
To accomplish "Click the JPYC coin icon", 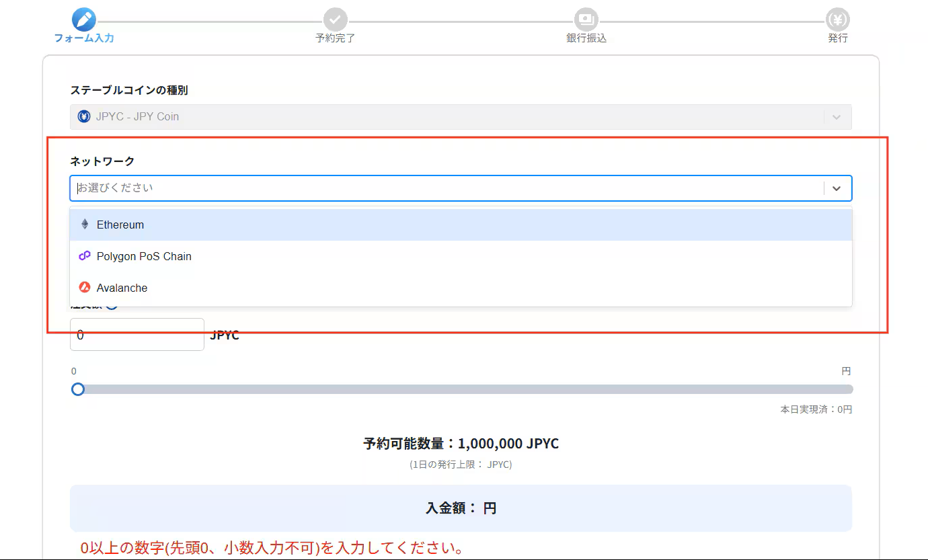I will click(x=83, y=116).
